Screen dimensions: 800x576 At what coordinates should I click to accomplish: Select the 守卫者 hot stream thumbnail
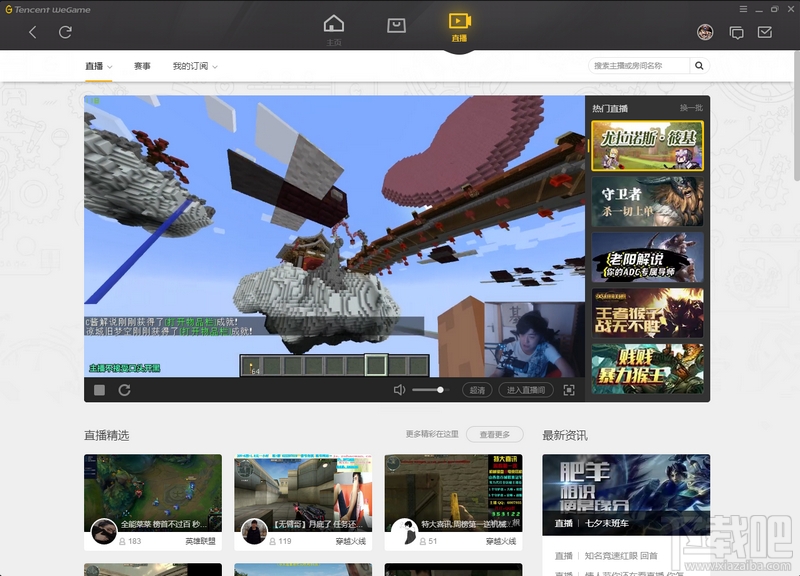coord(647,202)
